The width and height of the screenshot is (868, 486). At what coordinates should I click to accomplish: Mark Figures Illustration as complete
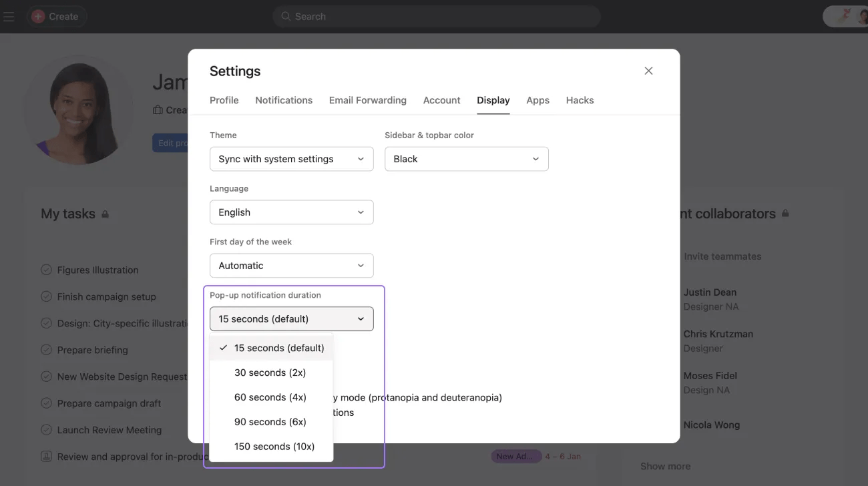pyautogui.click(x=46, y=270)
